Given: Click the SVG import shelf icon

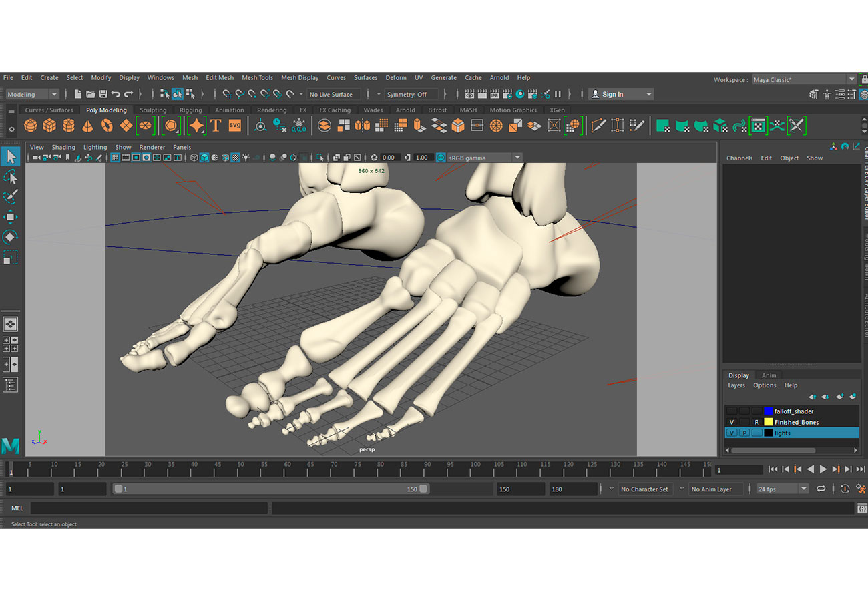Looking at the screenshot, I should pyautogui.click(x=234, y=125).
